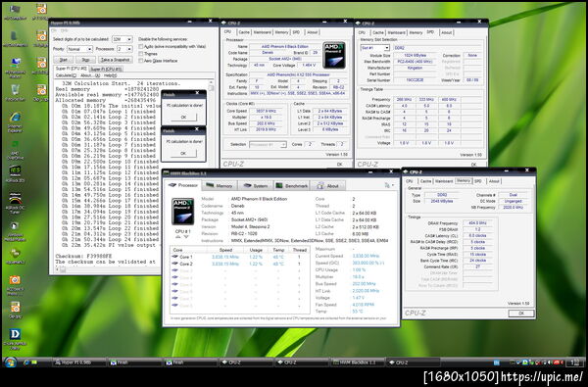Click the Internet Explorer quick launch icon
The width and height of the screenshot is (588, 387).
click(26, 363)
